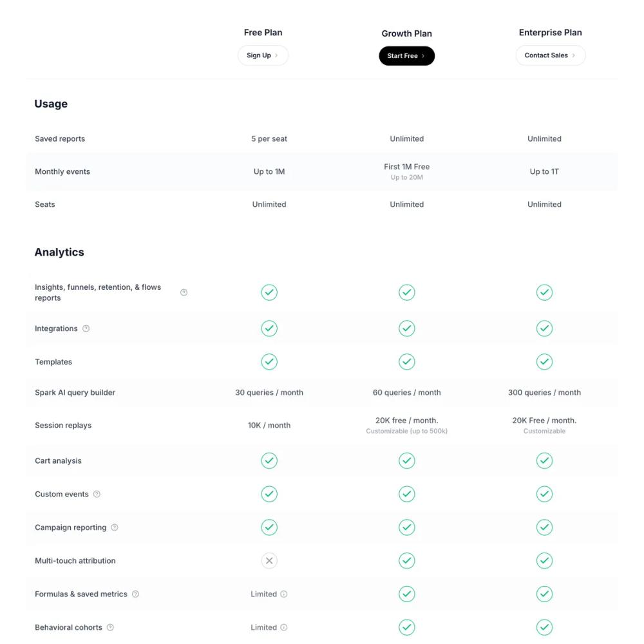Screen dimensions: 644x644
Task: Click the Analytics section heading
Action: pos(59,252)
